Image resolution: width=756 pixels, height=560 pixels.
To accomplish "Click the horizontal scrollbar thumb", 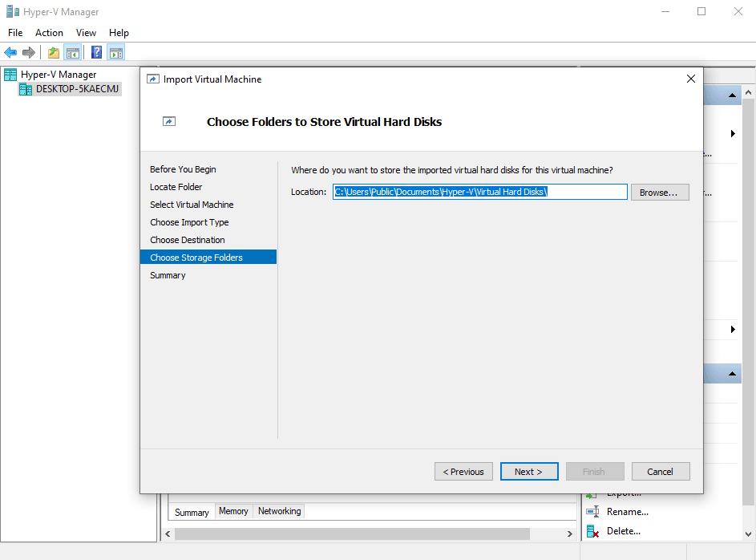I will [353, 534].
